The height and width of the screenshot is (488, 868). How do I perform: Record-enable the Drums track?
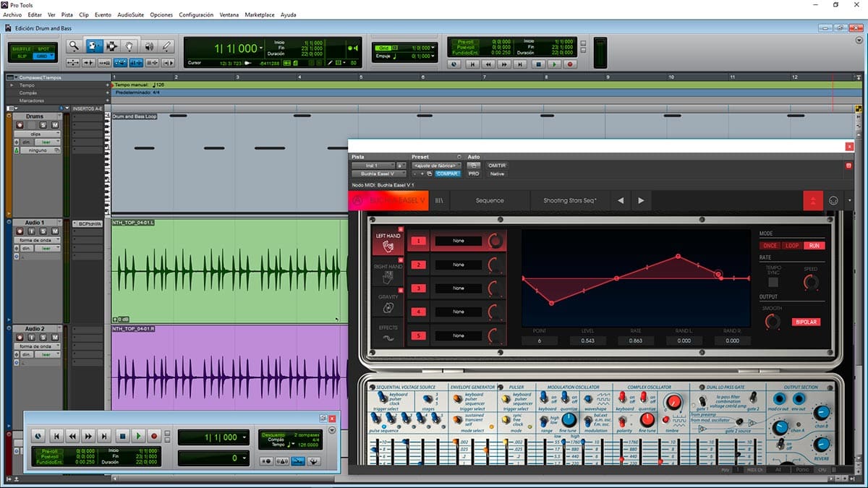[x=20, y=125]
